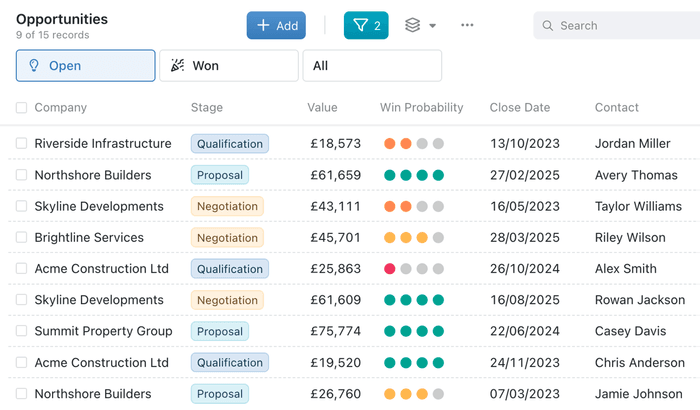The width and height of the screenshot is (700, 410).
Task: Sort by the Close Date column header
Action: pyautogui.click(x=519, y=108)
